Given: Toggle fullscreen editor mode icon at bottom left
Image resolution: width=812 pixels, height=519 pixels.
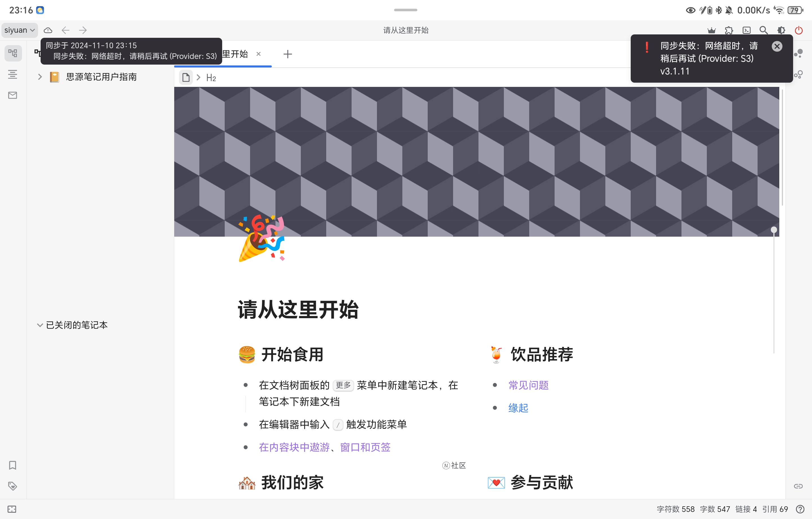Looking at the screenshot, I should pos(12,509).
